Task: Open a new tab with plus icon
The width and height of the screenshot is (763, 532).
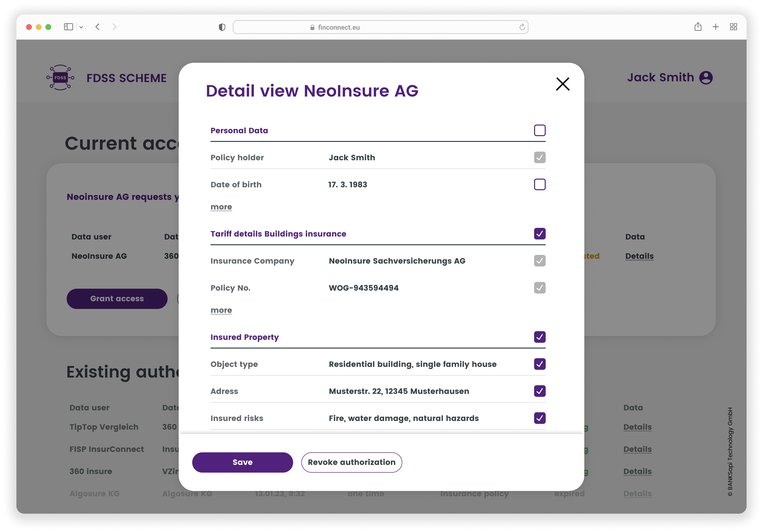Action: (715, 27)
